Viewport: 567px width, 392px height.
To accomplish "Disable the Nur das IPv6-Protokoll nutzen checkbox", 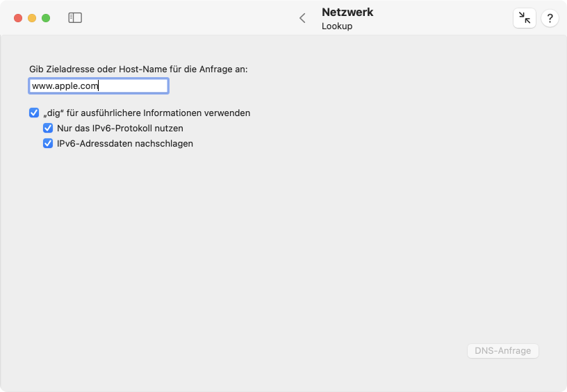I will coord(48,128).
